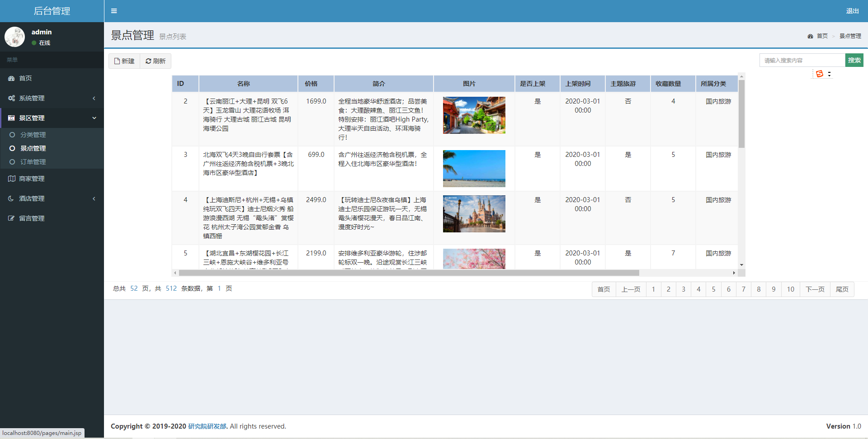
Task: Click the 尾页 pagination button
Action: (x=842, y=289)
